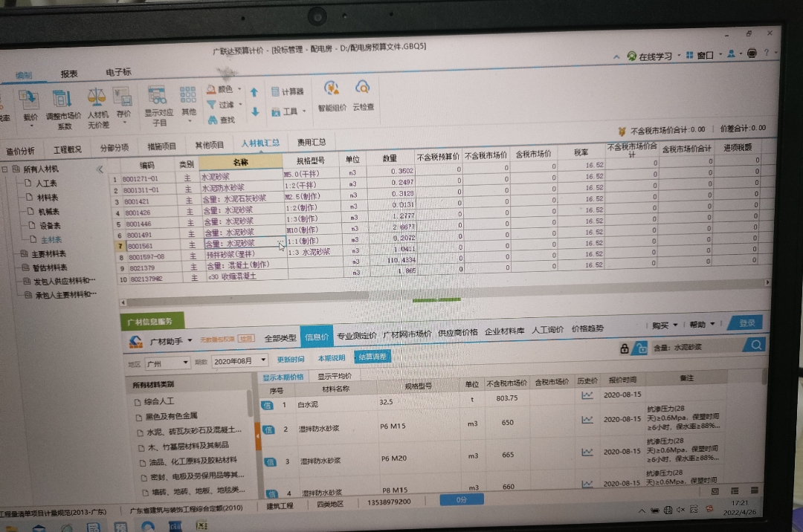Switch to the 电子标 ribbon tab

click(x=118, y=72)
